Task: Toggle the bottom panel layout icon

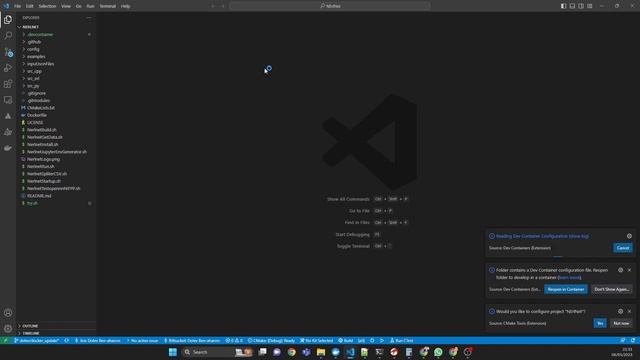Action: point(572,6)
